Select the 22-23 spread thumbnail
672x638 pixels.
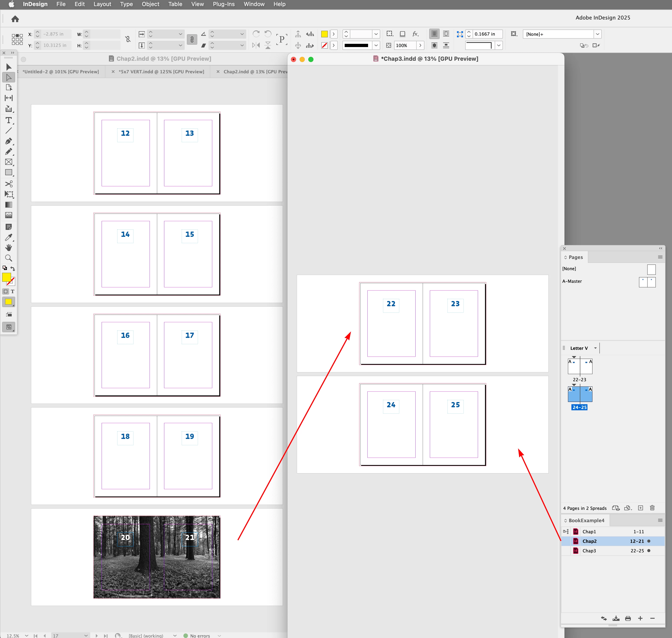tap(579, 367)
